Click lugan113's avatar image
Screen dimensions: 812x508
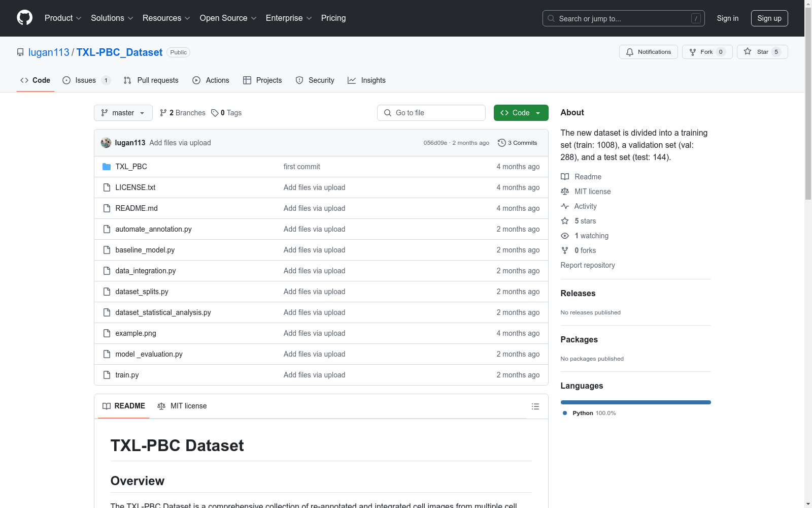point(106,143)
